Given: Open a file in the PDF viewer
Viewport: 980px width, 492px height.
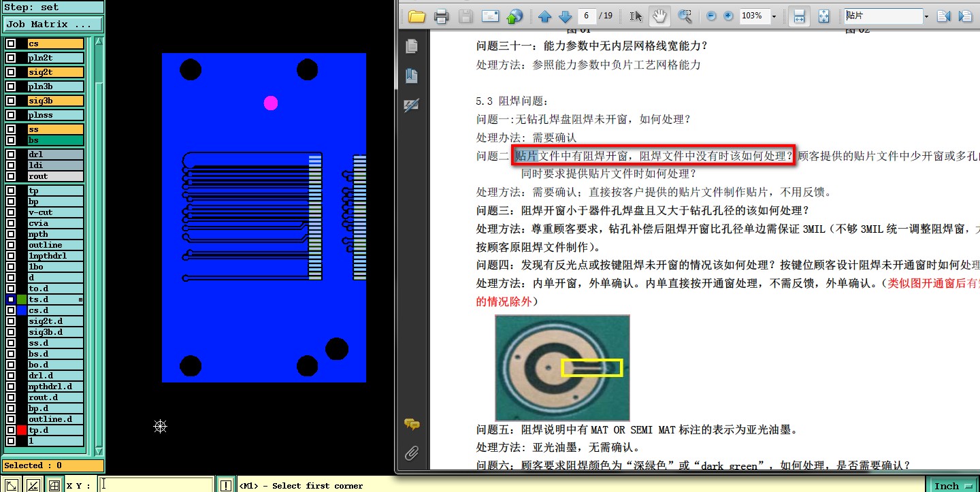Looking at the screenshot, I should pos(416,16).
